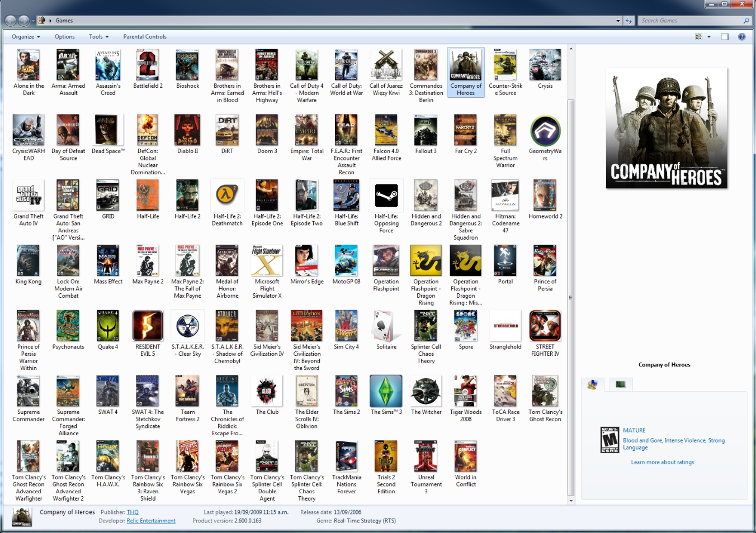Toggle the preview pane button
This screenshot has height=533, width=756.
tap(725, 37)
